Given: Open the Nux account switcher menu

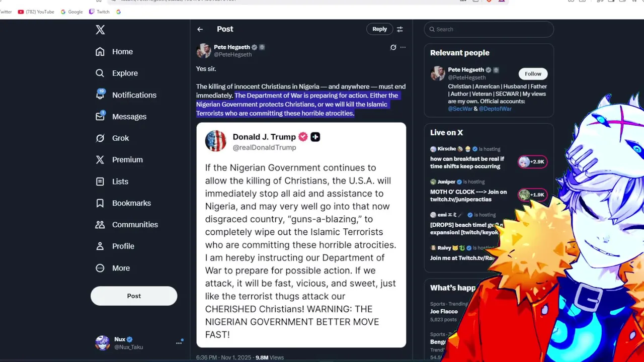Looking at the screenshot, I should [x=179, y=343].
